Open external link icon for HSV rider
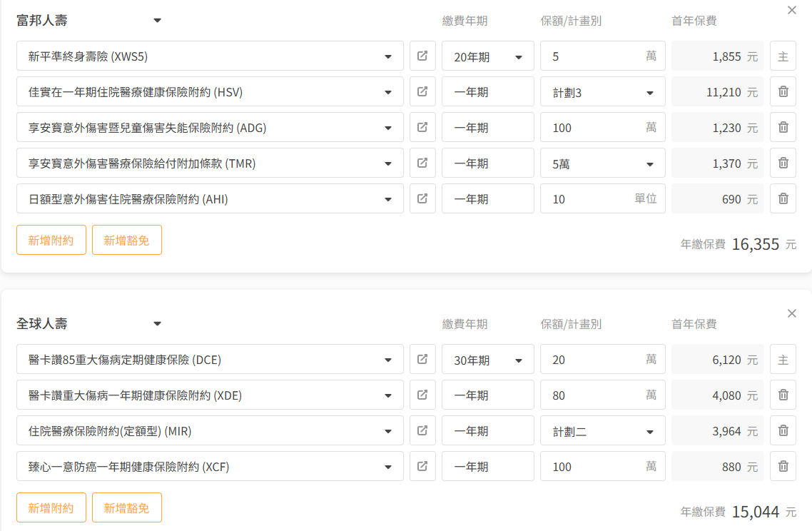Viewport: 812px width, 531px height. (x=422, y=91)
